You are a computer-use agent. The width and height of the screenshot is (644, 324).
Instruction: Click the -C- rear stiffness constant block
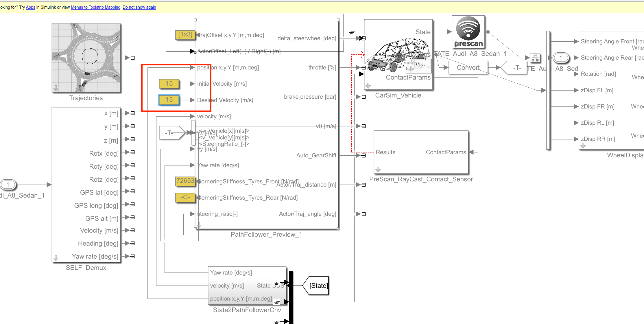(x=185, y=197)
